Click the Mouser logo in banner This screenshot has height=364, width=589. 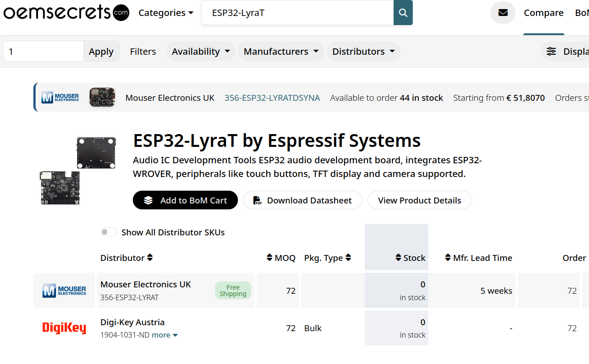pos(60,98)
